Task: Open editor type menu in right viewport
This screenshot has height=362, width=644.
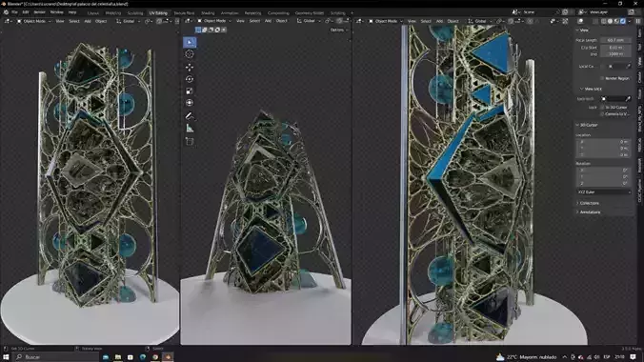Action: point(360,21)
